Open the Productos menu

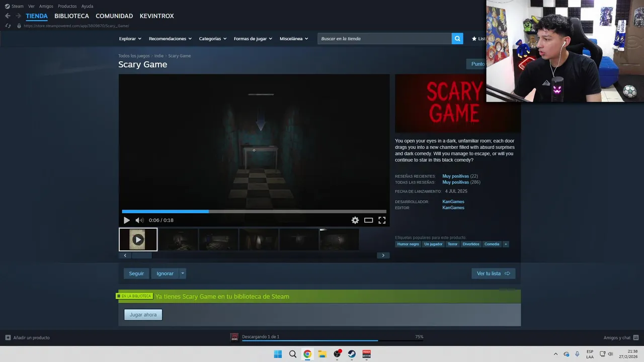click(x=67, y=6)
